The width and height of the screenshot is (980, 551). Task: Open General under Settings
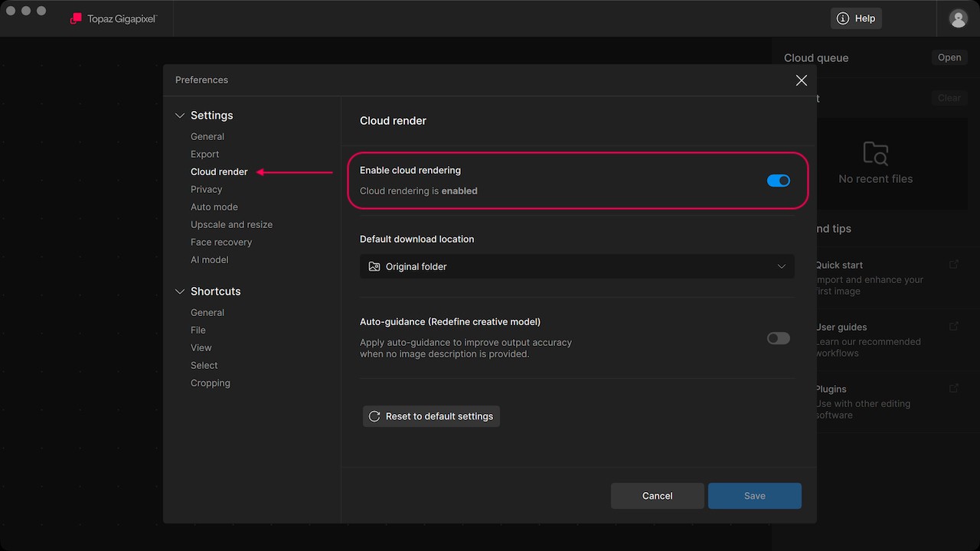pos(207,136)
